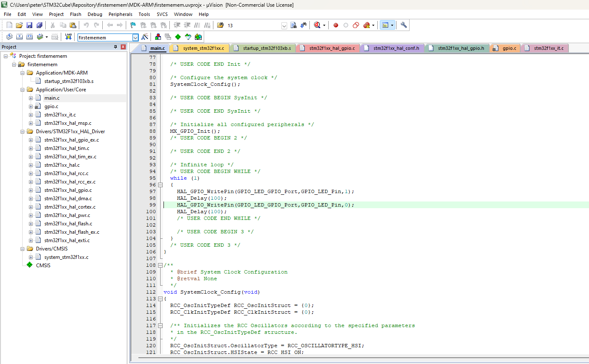This screenshot has width=589, height=364.
Task: Collapse the Drivers/STM32F1xx_HAL_Driver group
Action: point(23,132)
